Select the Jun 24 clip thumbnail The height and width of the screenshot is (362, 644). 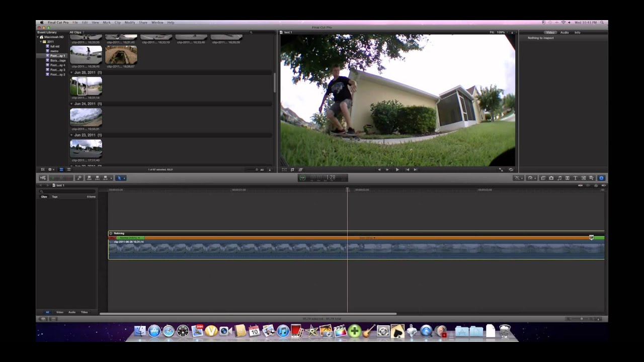coord(86,117)
